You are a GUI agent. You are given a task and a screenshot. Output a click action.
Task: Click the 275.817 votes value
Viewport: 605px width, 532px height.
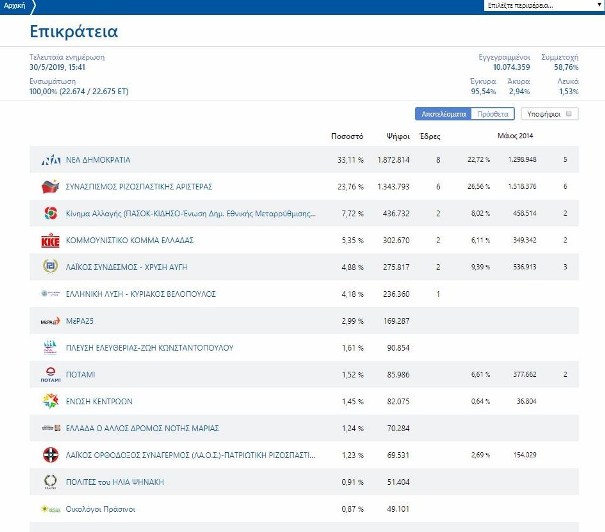tap(396, 267)
